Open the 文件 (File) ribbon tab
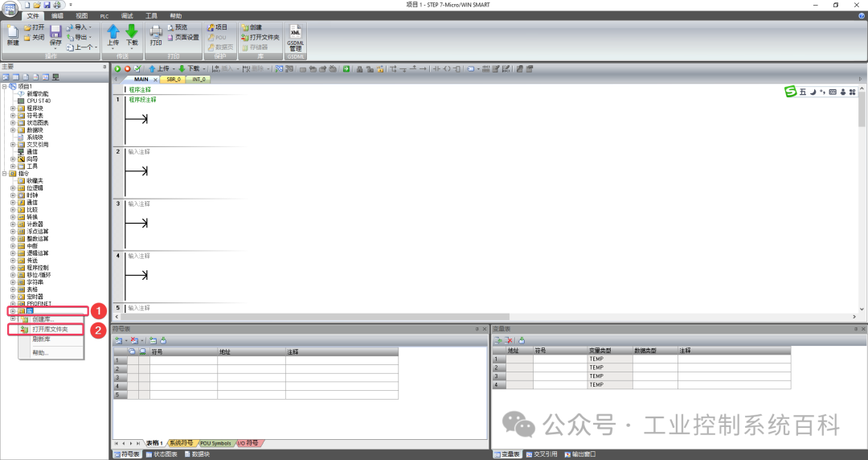This screenshot has height=460, width=868. click(x=33, y=16)
